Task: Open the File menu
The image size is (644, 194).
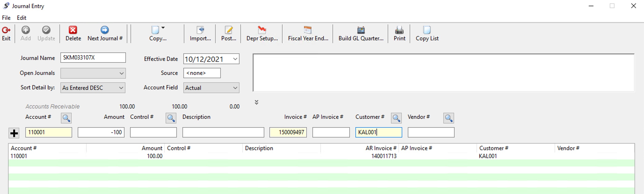Action: [x=6, y=18]
